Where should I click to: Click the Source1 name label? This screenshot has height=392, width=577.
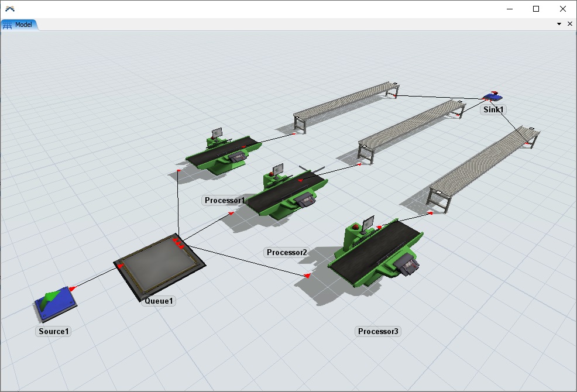click(x=54, y=332)
